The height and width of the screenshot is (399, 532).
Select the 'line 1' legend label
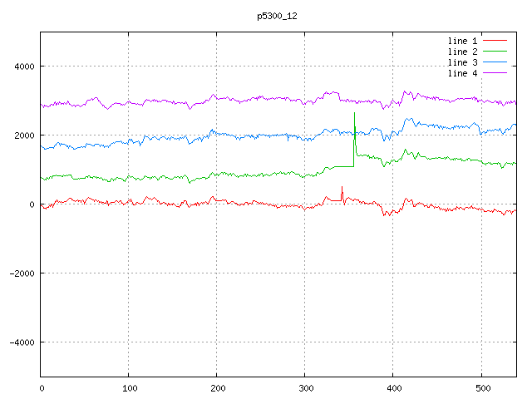(462, 41)
